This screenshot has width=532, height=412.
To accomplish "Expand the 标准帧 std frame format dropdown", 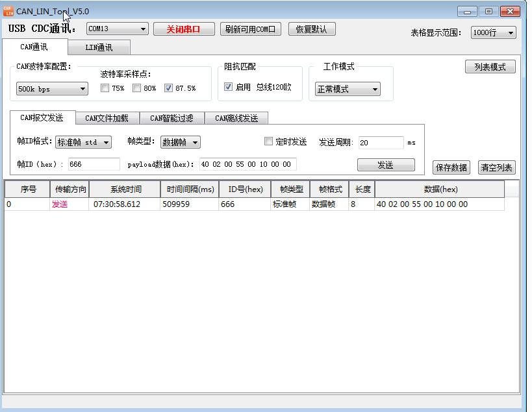I will pyautogui.click(x=83, y=142).
